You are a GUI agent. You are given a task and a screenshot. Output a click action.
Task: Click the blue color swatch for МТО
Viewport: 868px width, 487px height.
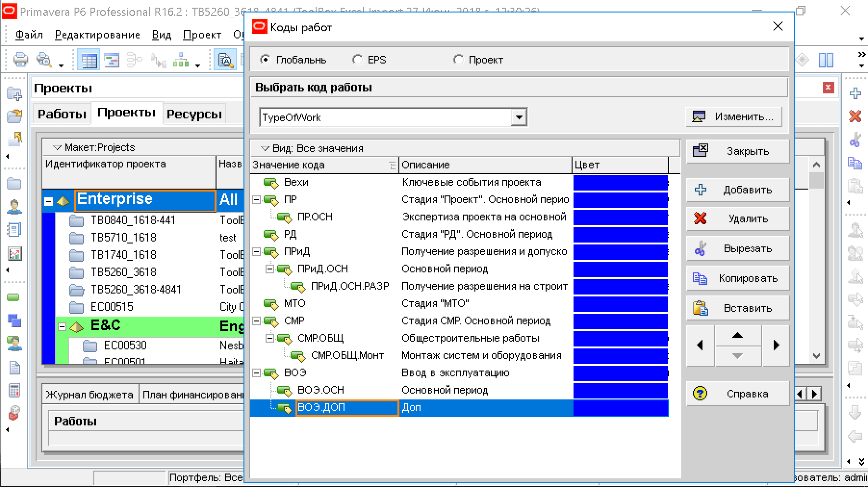coord(621,304)
